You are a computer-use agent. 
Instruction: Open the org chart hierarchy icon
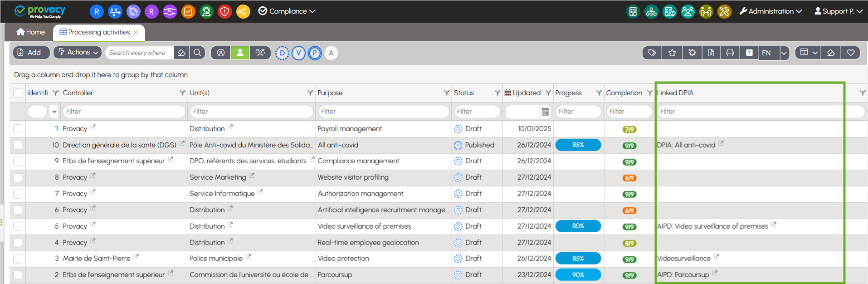point(651,11)
